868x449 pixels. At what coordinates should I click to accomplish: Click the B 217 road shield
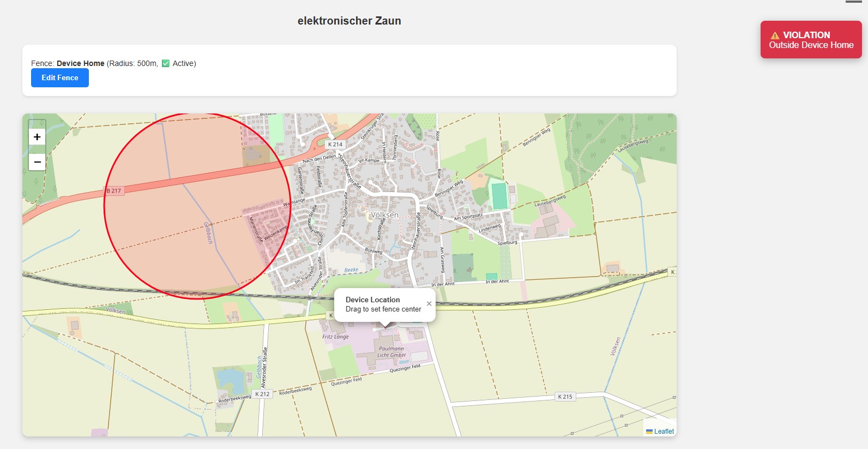pos(114,191)
